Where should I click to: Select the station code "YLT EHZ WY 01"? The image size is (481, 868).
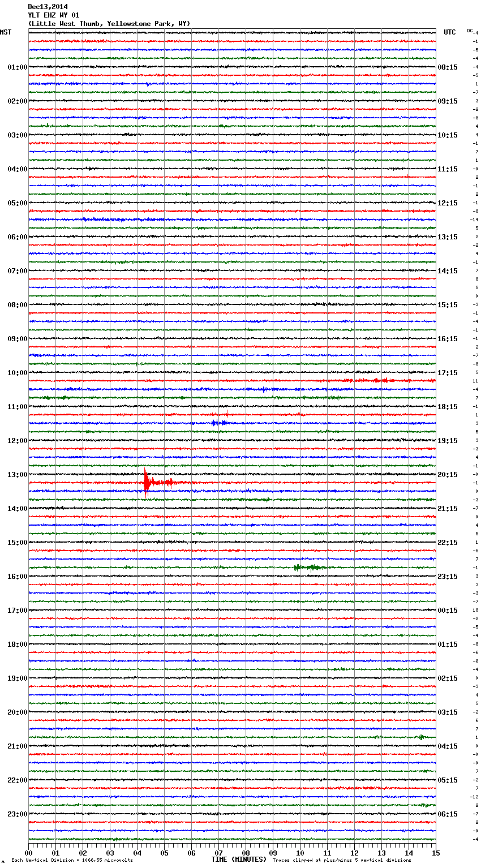54,15
